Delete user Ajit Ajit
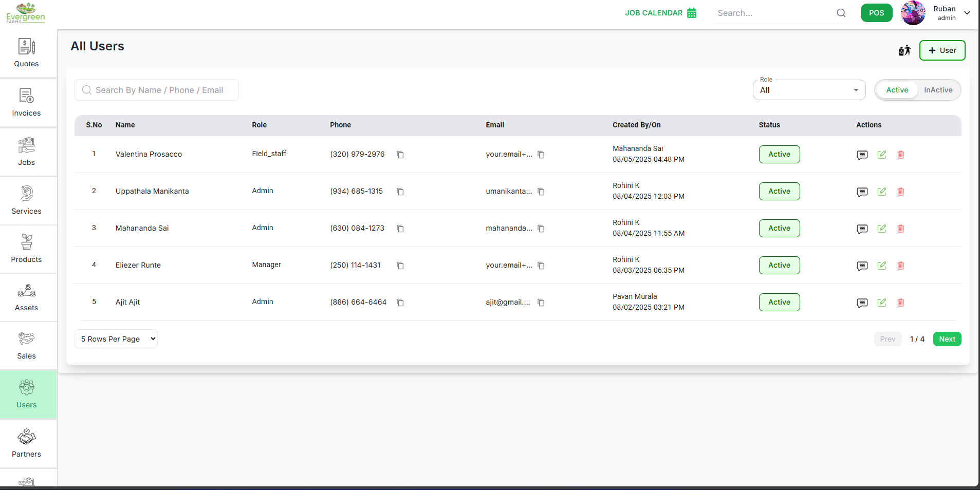This screenshot has height=490, width=980. tap(901, 303)
